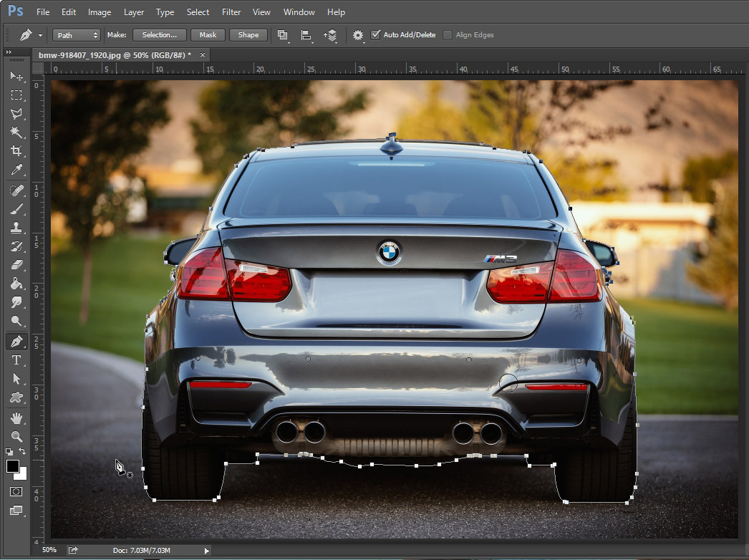Select the Spot Healing Brush tool
The width and height of the screenshot is (749, 560).
tap(16, 190)
